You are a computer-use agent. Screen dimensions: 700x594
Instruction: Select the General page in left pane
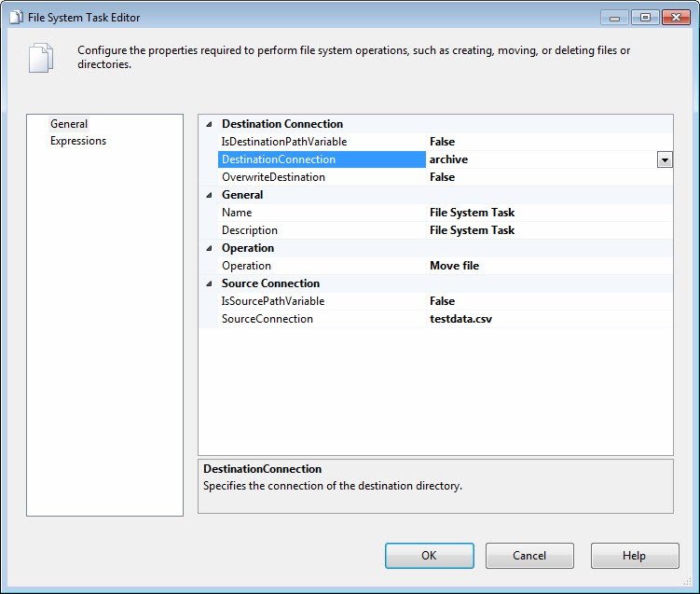69,124
